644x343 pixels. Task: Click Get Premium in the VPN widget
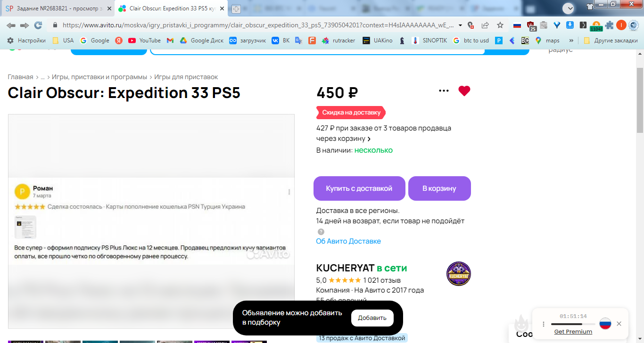573,332
